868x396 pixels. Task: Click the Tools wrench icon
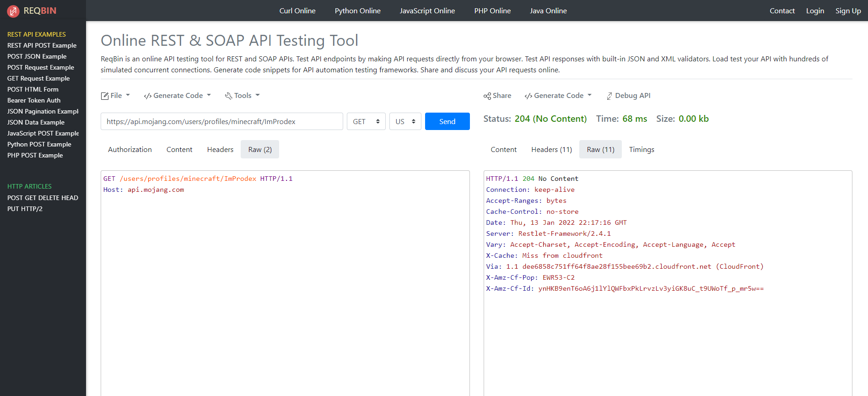[x=228, y=96]
